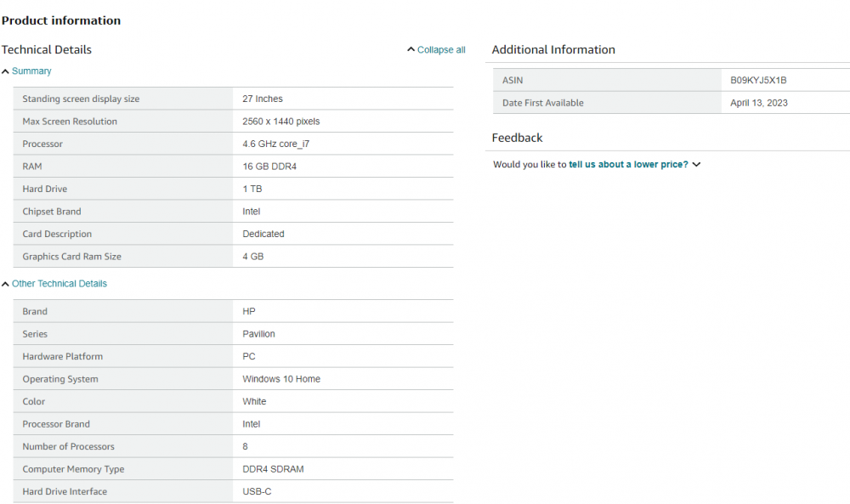The width and height of the screenshot is (850, 504).
Task: Click the Graphics Card Ram Size label
Action: (x=71, y=257)
